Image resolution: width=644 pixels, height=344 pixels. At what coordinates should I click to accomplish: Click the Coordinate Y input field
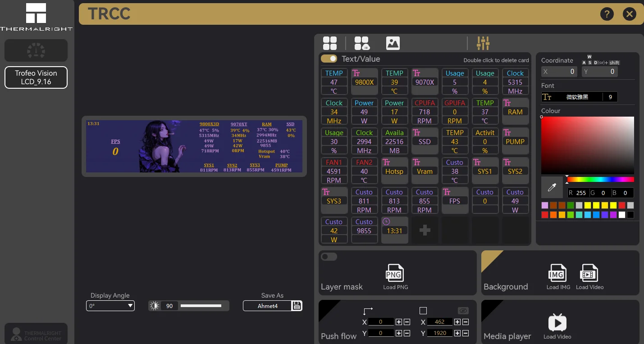(x=599, y=72)
